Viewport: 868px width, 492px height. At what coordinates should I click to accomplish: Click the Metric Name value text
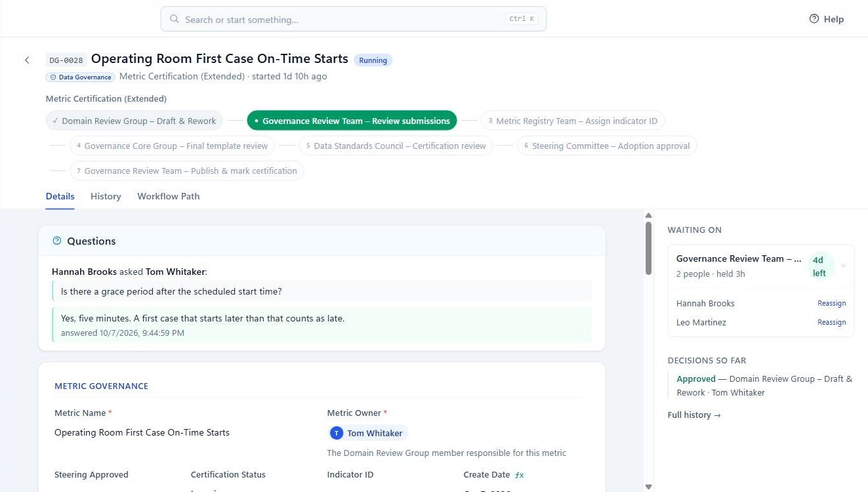142,432
